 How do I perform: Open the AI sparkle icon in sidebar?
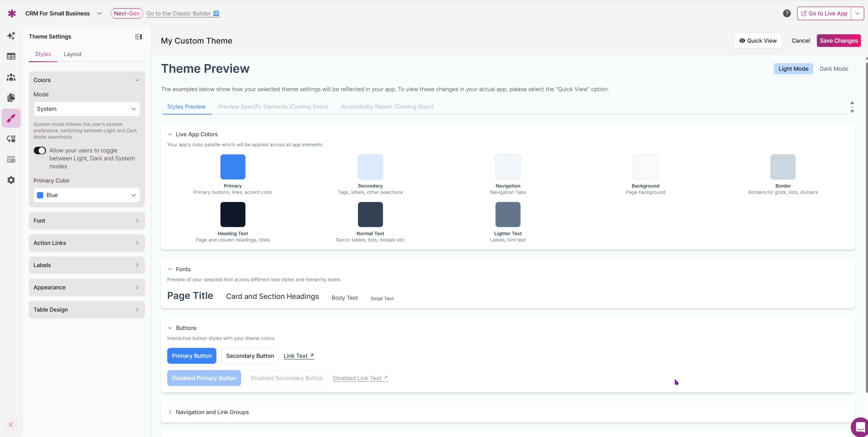pyautogui.click(x=11, y=36)
